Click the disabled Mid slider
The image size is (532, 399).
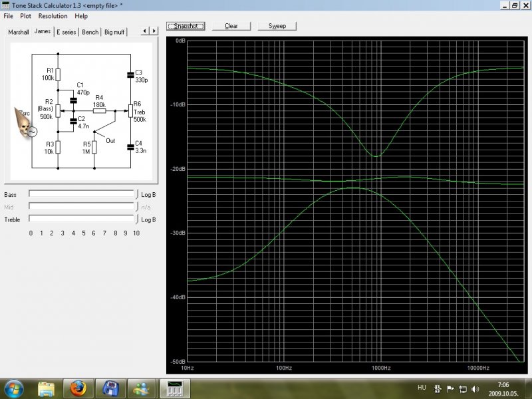pyautogui.click(x=82, y=207)
